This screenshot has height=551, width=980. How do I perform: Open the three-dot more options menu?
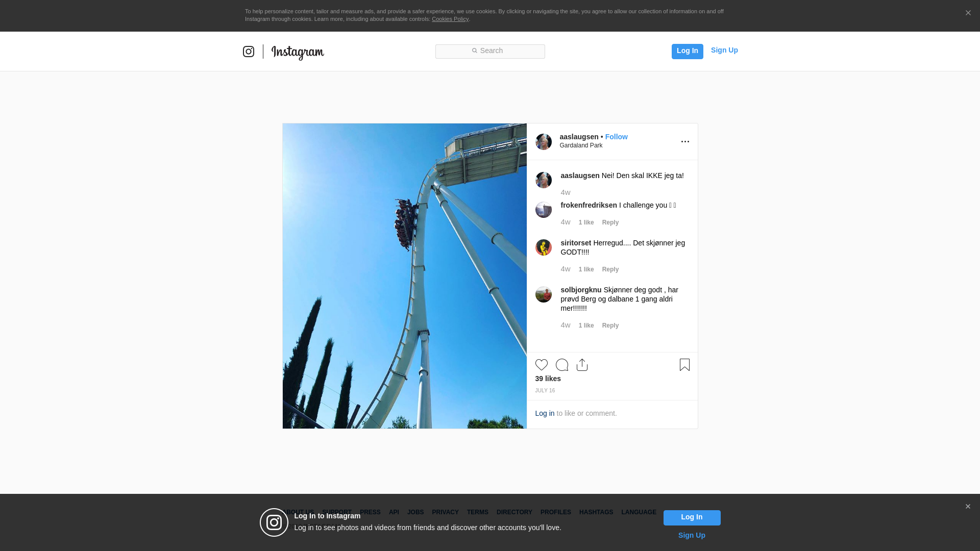coord(685,142)
